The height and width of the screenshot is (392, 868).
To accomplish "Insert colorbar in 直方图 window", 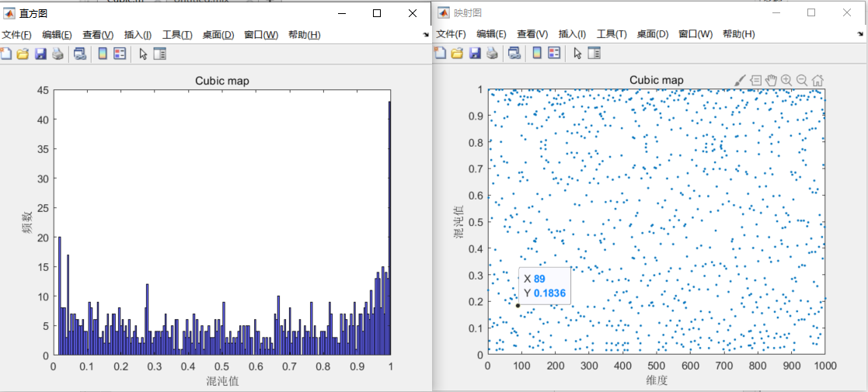I will point(103,54).
